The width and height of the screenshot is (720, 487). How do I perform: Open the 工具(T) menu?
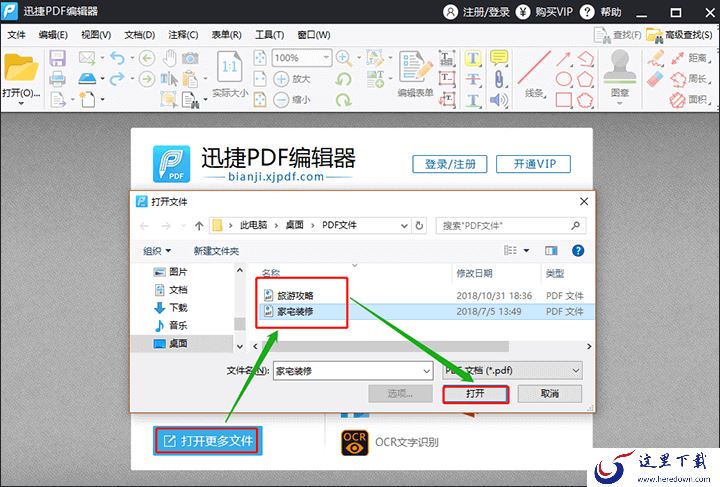270,35
